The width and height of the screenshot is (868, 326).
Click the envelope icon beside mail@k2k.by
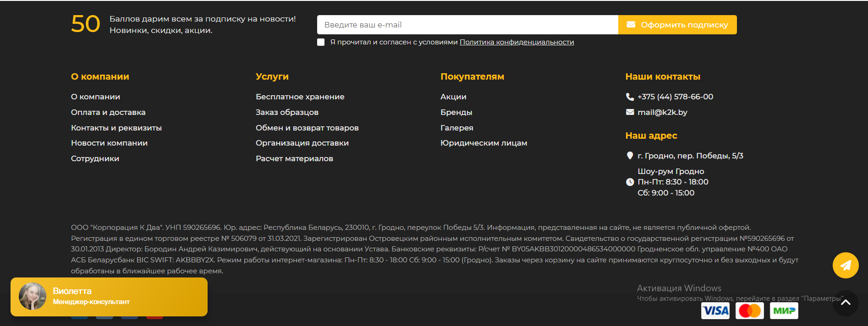(630, 112)
